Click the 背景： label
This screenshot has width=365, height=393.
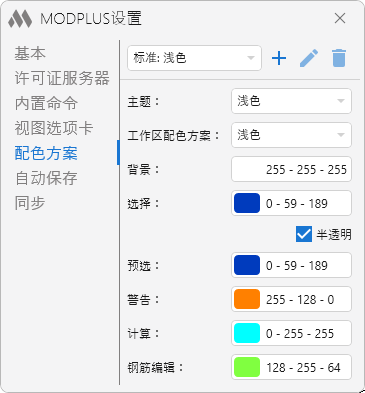(144, 169)
